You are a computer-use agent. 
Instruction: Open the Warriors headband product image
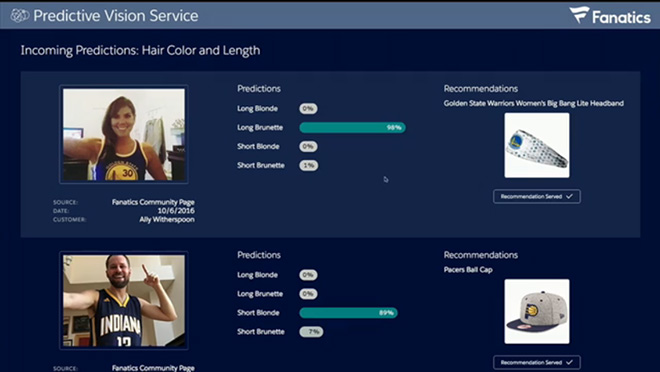tap(537, 145)
